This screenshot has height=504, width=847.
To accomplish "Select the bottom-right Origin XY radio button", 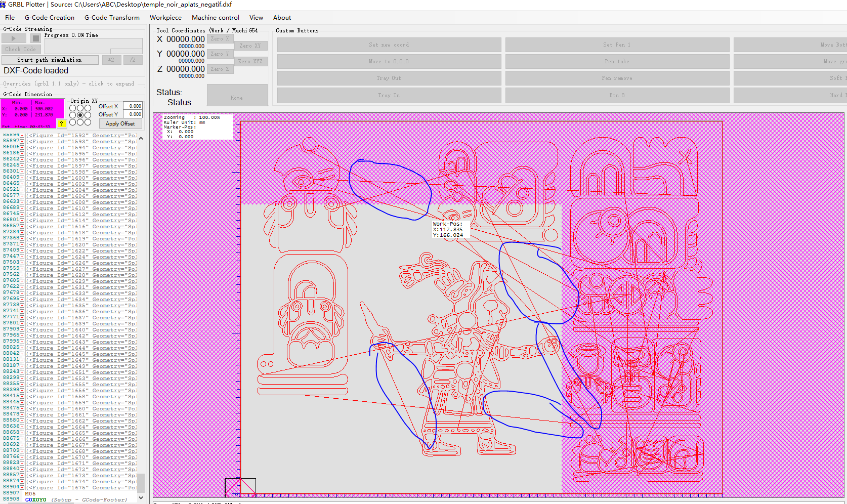I will pyautogui.click(x=88, y=122).
